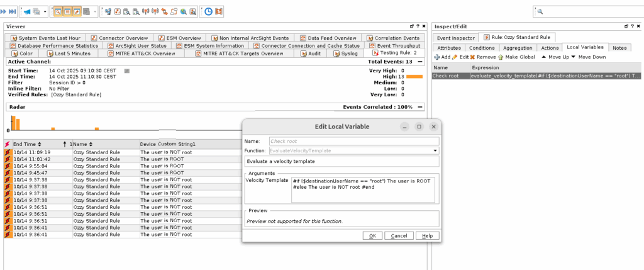Click the Remove red X icon
Screen dimensions: 644x270
click(472, 57)
